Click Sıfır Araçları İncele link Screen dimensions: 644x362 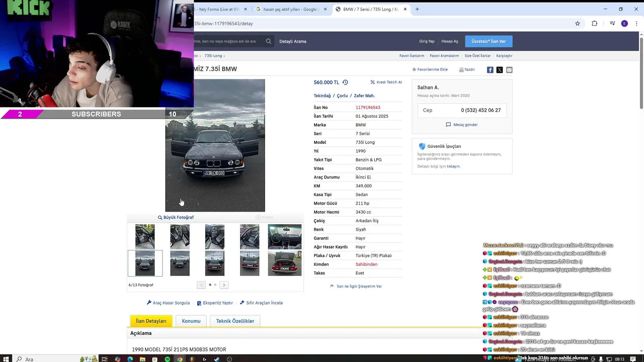pyautogui.click(x=261, y=303)
